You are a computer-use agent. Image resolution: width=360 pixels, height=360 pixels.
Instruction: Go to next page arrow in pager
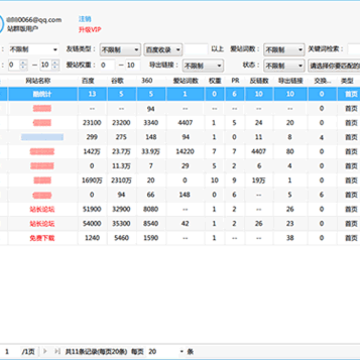click(45, 351)
